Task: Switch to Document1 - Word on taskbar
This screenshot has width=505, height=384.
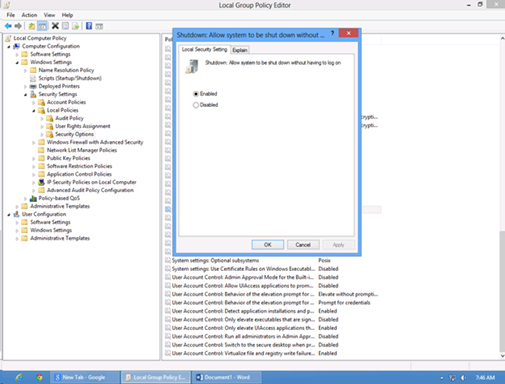Action: tap(227, 377)
